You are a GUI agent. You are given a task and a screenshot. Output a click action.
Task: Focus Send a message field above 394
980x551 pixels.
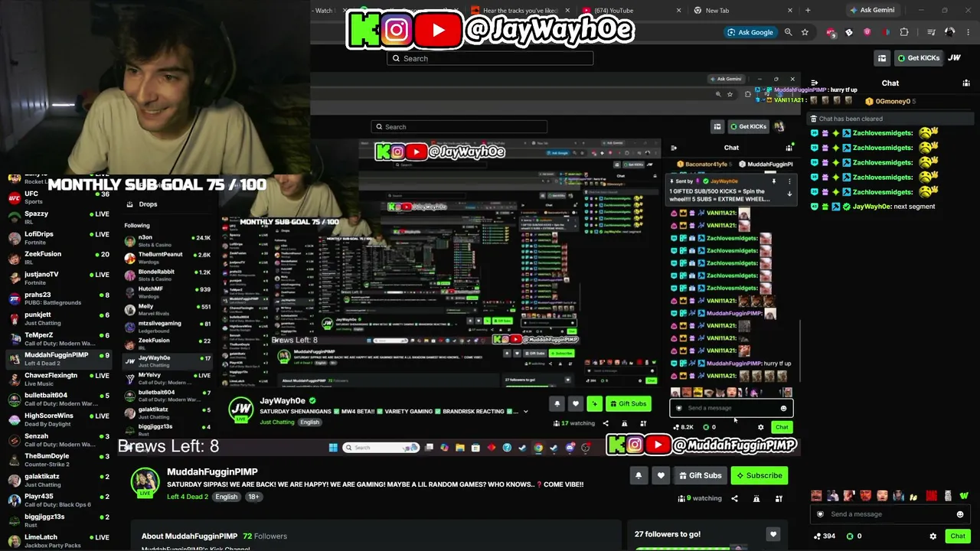click(x=890, y=514)
